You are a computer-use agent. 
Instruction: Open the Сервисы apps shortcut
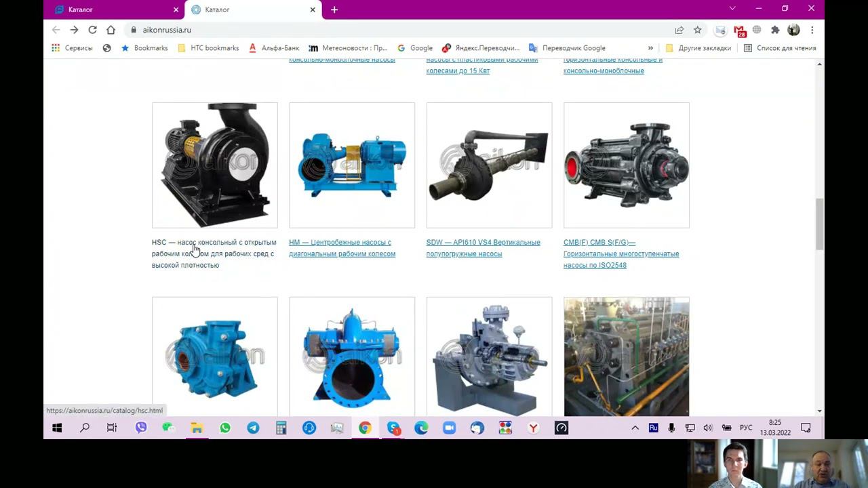(x=72, y=48)
